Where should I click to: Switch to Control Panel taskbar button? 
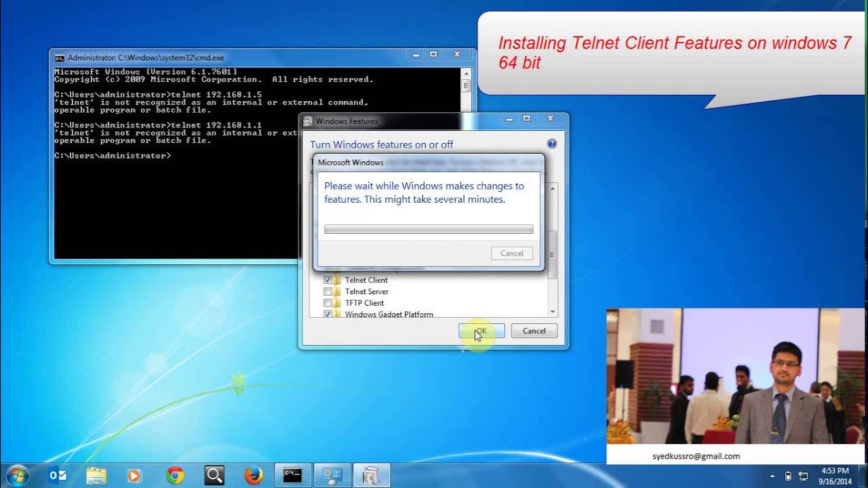(x=332, y=476)
